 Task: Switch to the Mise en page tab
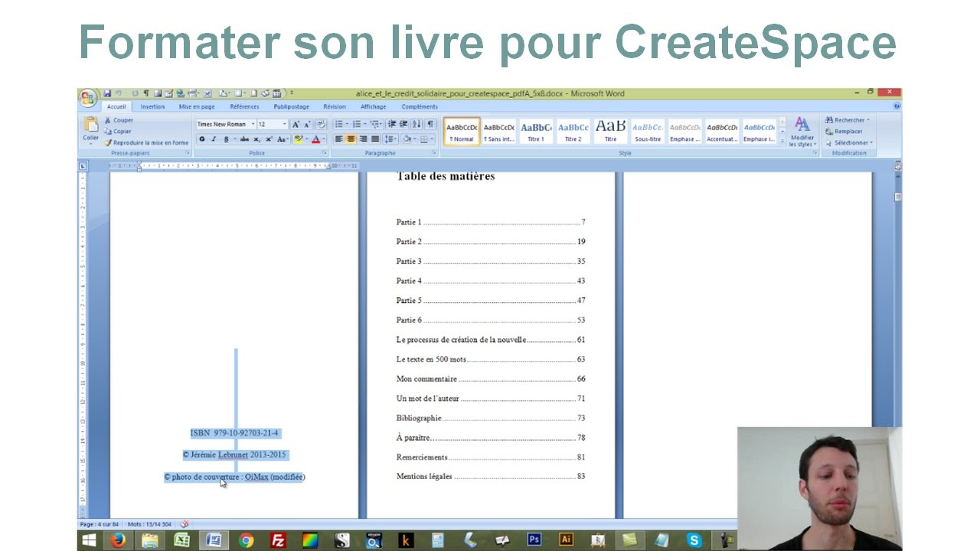click(x=197, y=107)
